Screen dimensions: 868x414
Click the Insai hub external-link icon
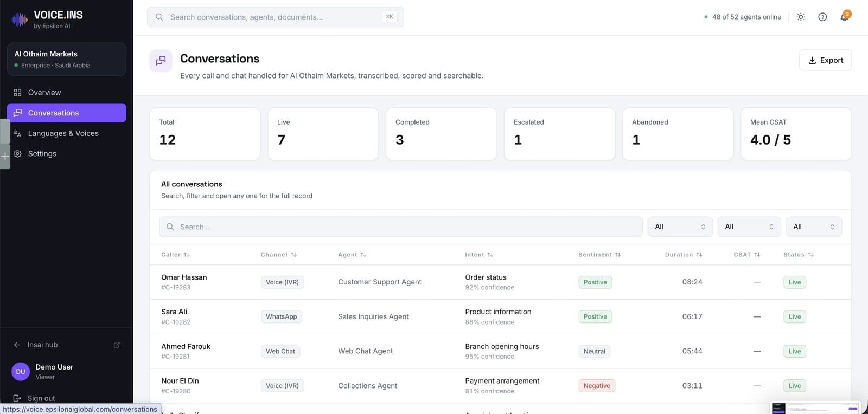click(x=117, y=345)
